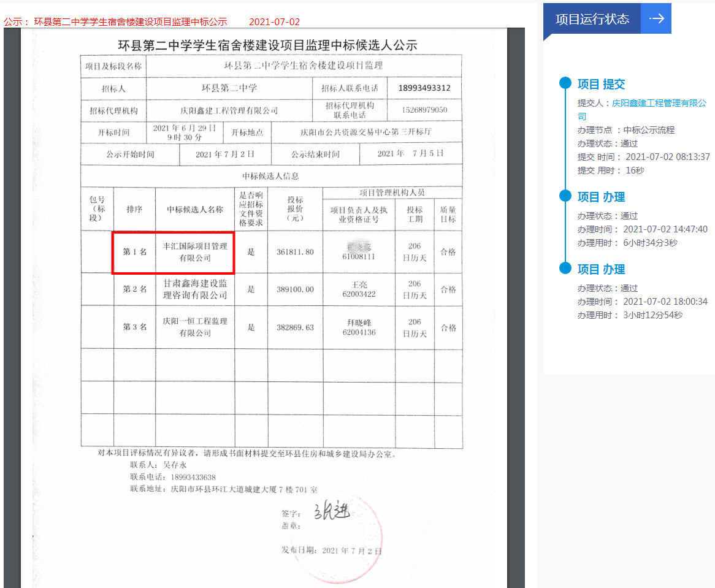Click publicity start date 2021年7月2日
Screen dimensions: 715x588
click(225, 154)
